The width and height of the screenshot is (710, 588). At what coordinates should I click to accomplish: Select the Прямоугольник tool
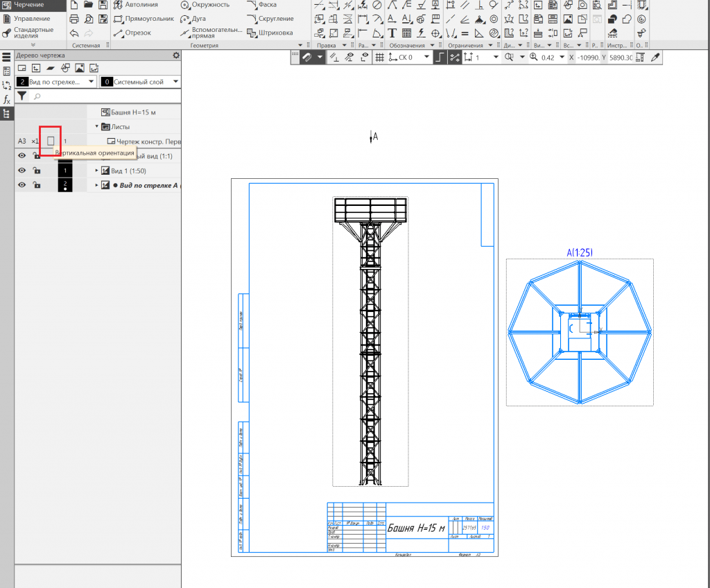click(144, 19)
